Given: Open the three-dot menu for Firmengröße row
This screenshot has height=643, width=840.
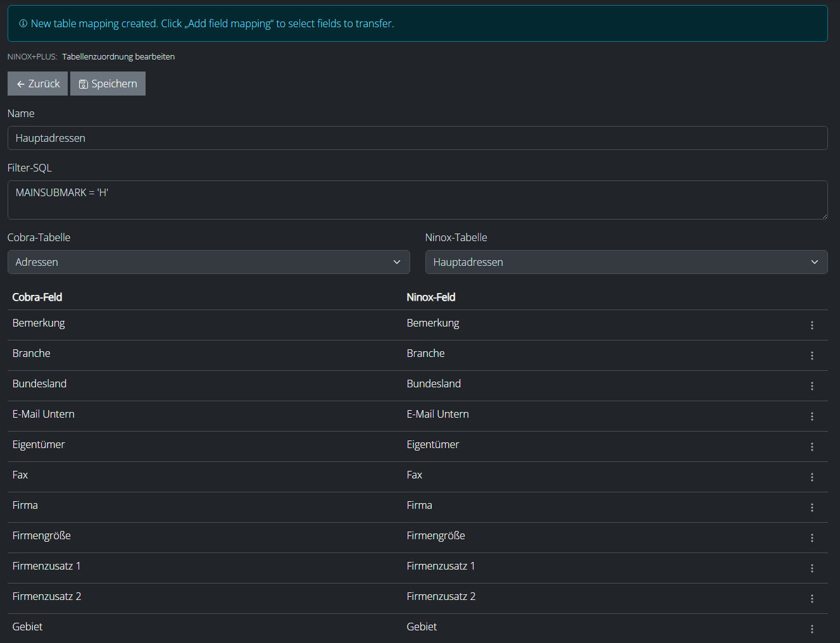Looking at the screenshot, I should [812, 538].
